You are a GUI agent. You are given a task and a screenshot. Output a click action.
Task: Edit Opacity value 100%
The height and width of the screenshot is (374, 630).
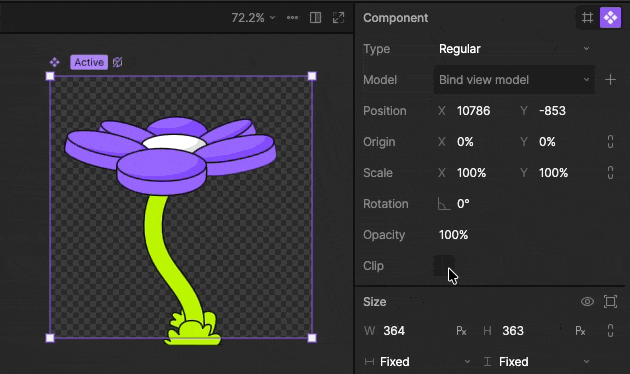tap(453, 235)
